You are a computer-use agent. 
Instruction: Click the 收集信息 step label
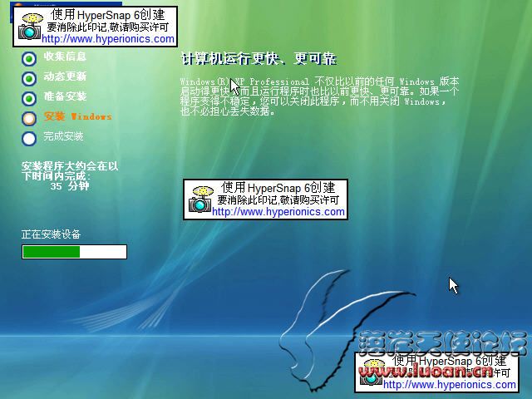(x=65, y=57)
